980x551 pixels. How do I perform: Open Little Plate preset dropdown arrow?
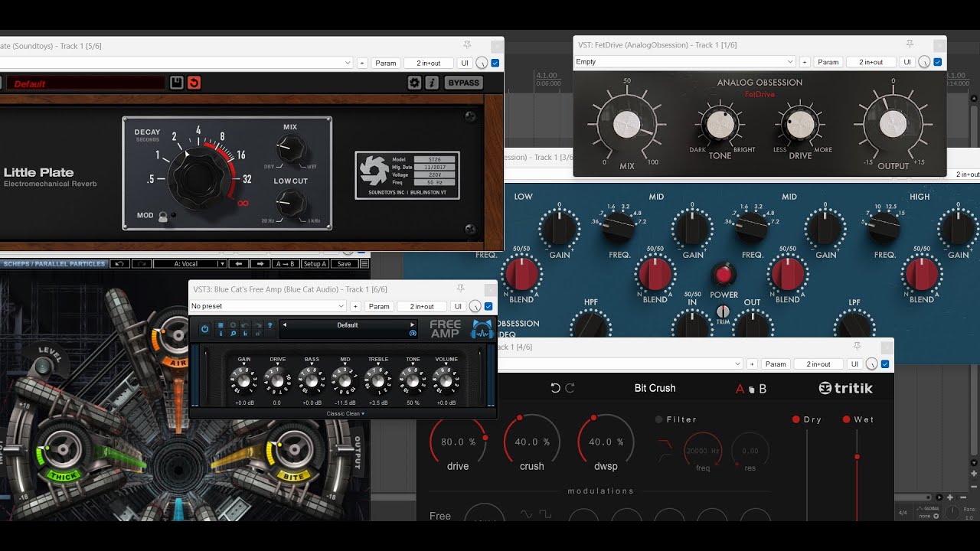point(348,63)
